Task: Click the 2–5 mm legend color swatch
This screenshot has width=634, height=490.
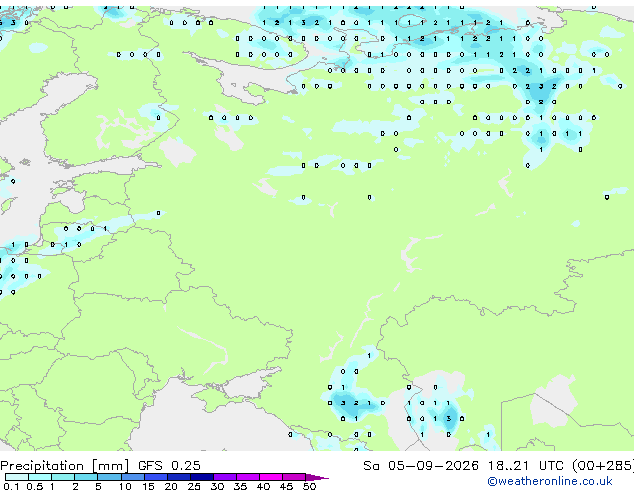Action: pos(86,477)
